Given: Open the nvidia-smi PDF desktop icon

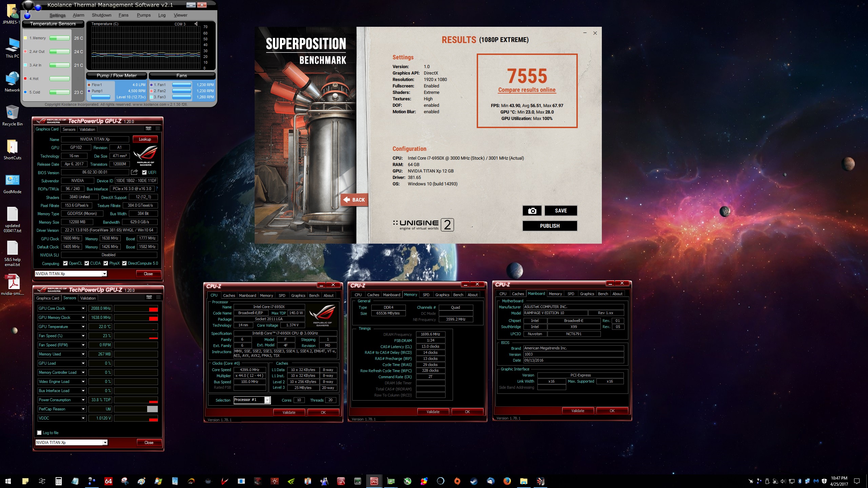Looking at the screenshot, I should (12, 285).
